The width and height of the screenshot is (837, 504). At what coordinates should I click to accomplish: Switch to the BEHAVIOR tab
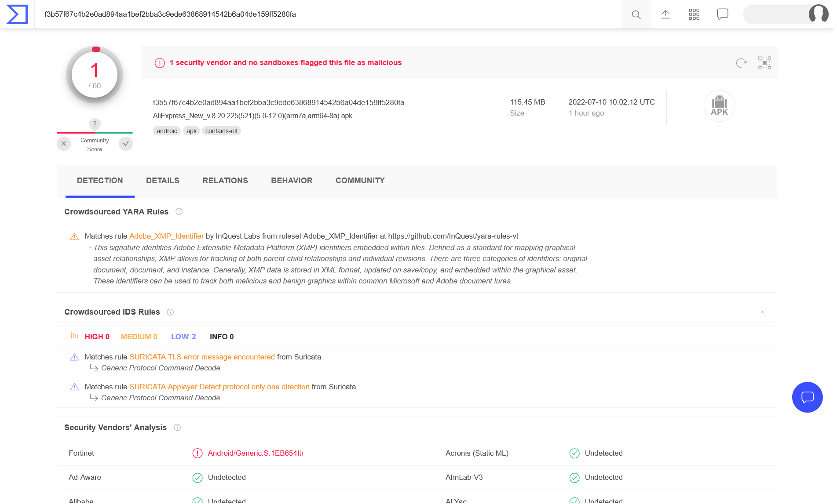click(292, 181)
